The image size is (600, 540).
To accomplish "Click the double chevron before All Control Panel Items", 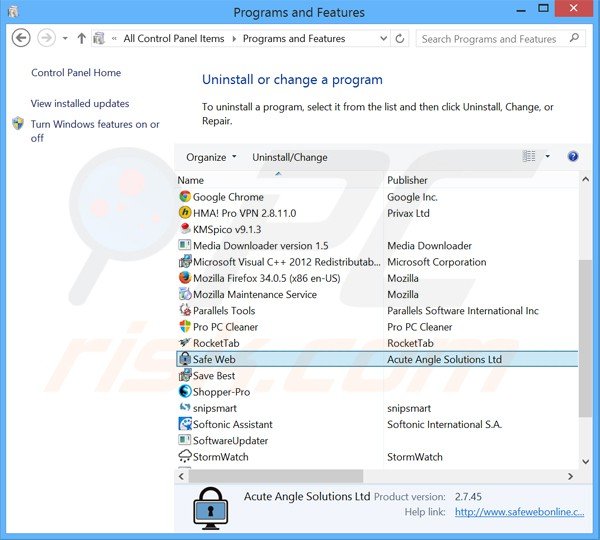I will (114, 38).
